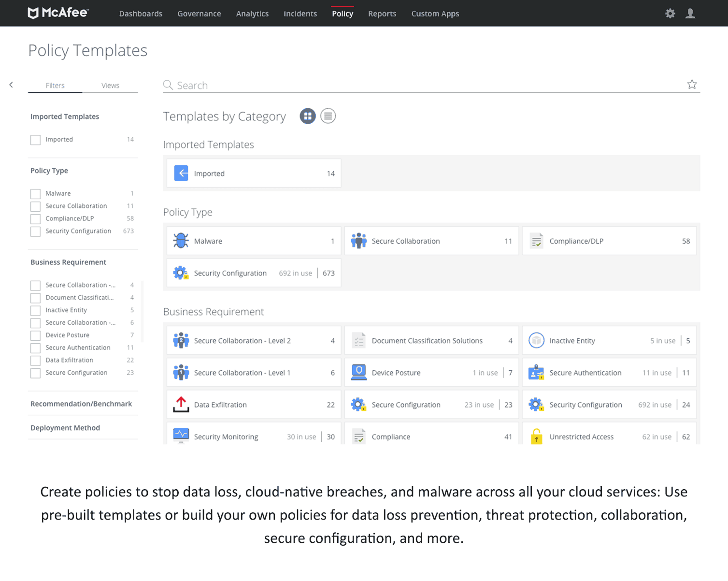Open the Compliance/DLP card

pyautogui.click(x=609, y=241)
